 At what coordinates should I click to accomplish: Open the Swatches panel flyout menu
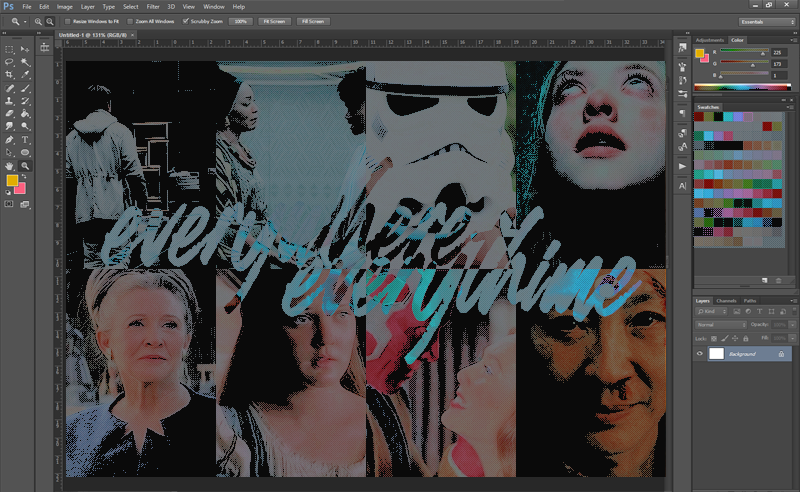[x=790, y=107]
